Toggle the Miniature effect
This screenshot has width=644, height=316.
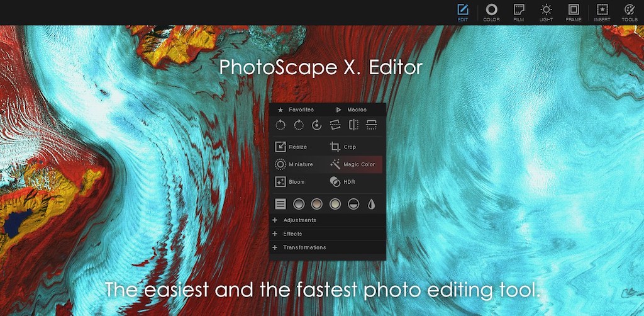coord(294,164)
